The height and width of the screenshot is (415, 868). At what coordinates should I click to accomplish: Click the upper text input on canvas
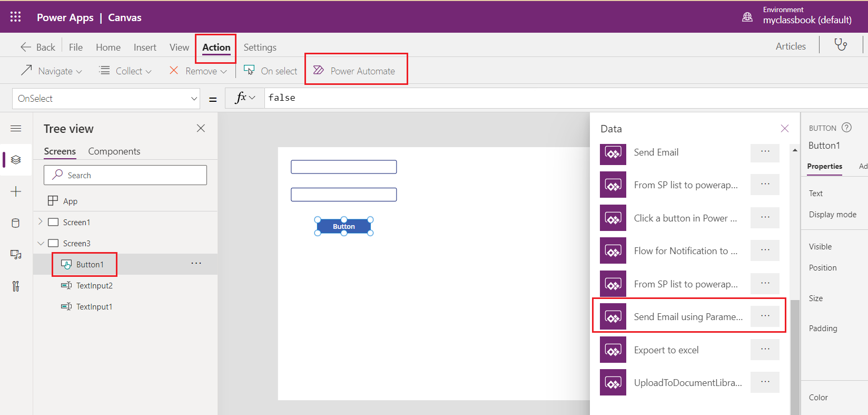coord(344,167)
